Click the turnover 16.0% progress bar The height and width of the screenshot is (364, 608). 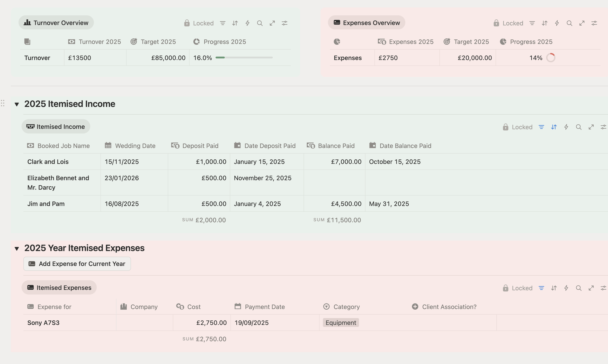coord(244,58)
